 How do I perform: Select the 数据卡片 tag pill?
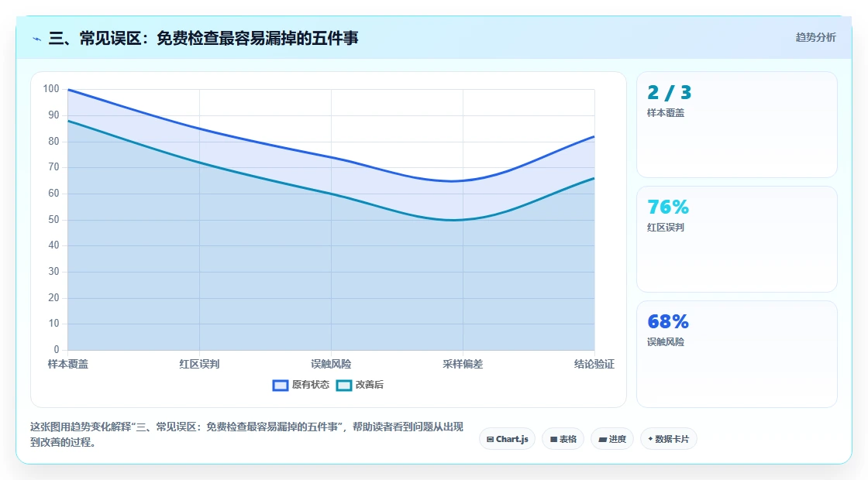coord(669,439)
